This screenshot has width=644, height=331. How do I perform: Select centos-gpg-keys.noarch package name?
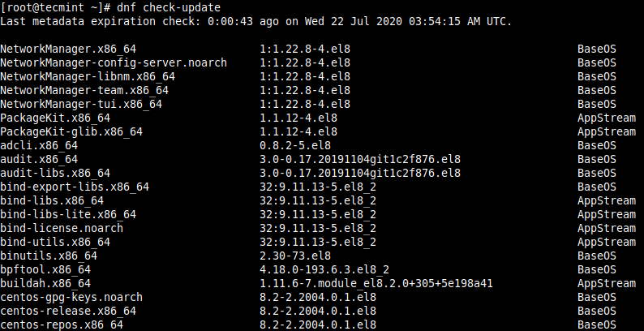[71, 297]
